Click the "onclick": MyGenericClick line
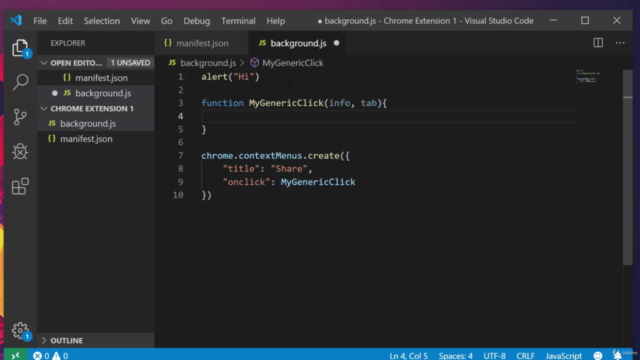Screen dimensions: 640x360 click(x=289, y=182)
